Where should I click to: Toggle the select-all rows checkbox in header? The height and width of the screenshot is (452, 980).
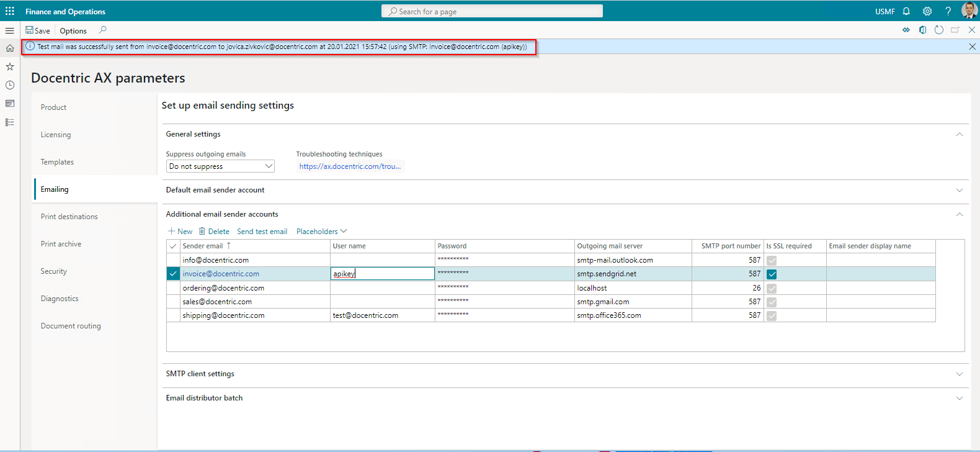(x=173, y=246)
